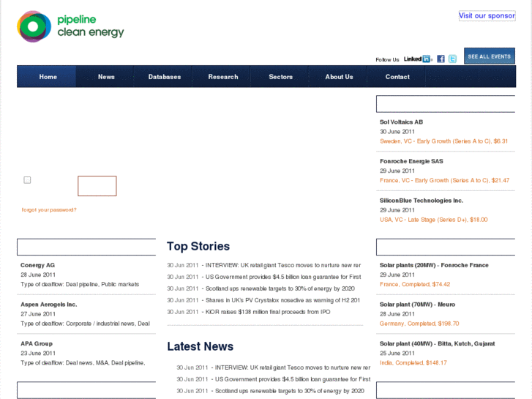Click the blank box above Conergy AG
The width and height of the screenshot is (532, 399).
click(x=86, y=247)
